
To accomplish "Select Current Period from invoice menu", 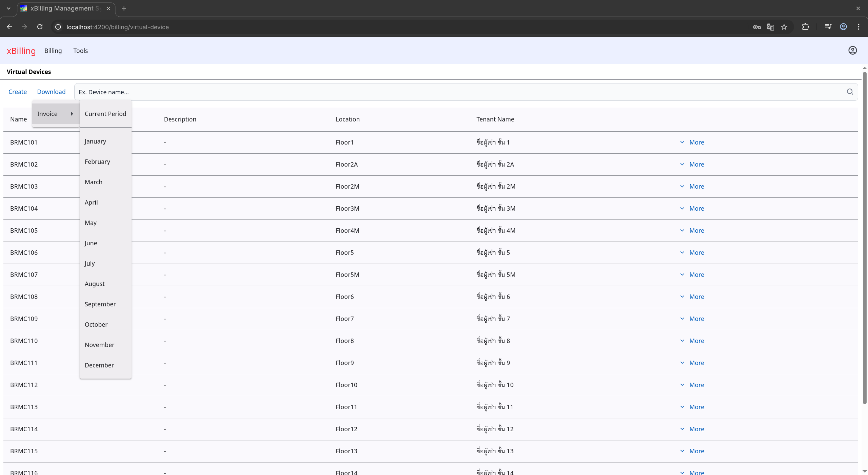I will pos(105,114).
